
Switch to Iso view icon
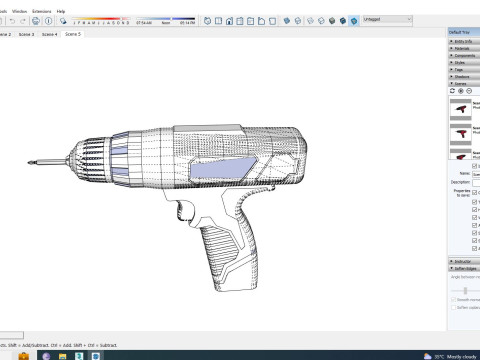click(x=207, y=21)
